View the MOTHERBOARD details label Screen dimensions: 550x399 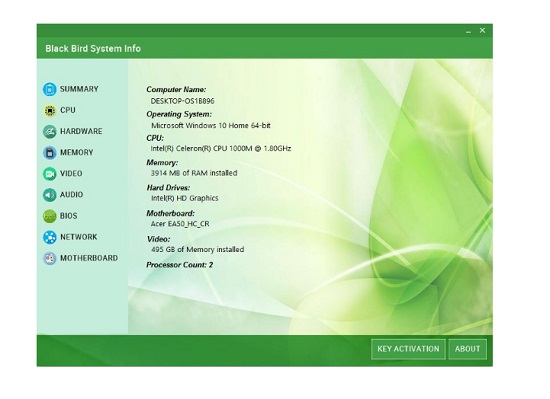(x=89, y=258)
